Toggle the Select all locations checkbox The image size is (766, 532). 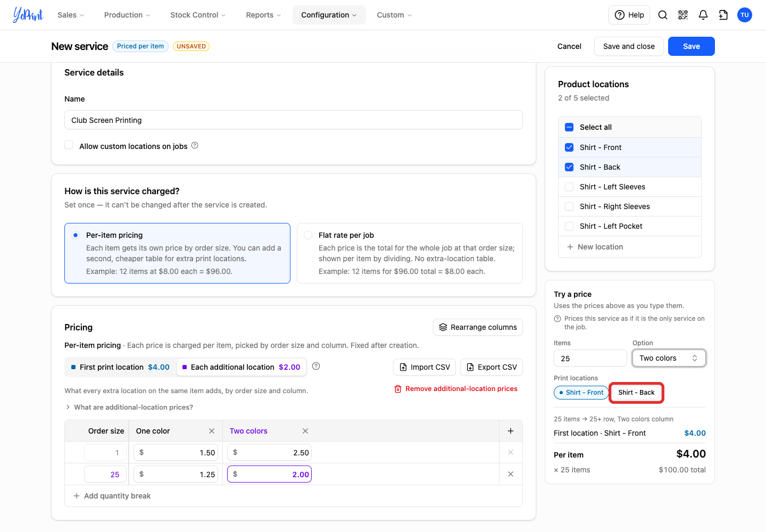569,127
